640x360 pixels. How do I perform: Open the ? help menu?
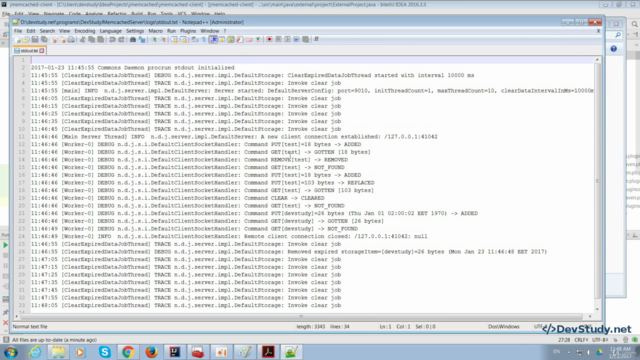[x=224, y=31]
